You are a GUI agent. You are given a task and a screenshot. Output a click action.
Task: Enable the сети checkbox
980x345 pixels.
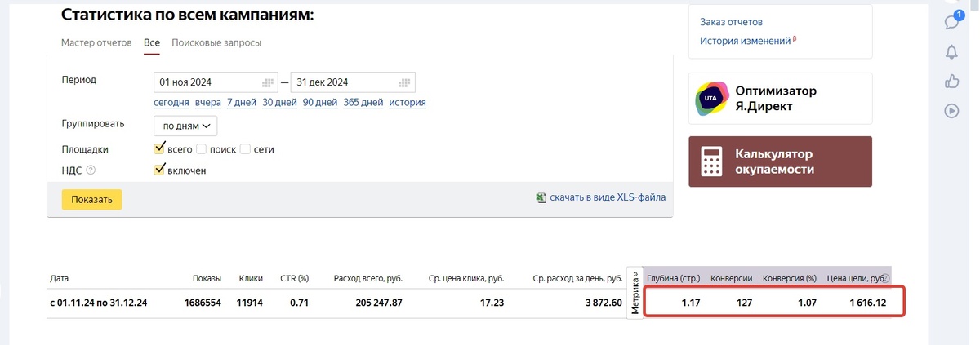245,149
